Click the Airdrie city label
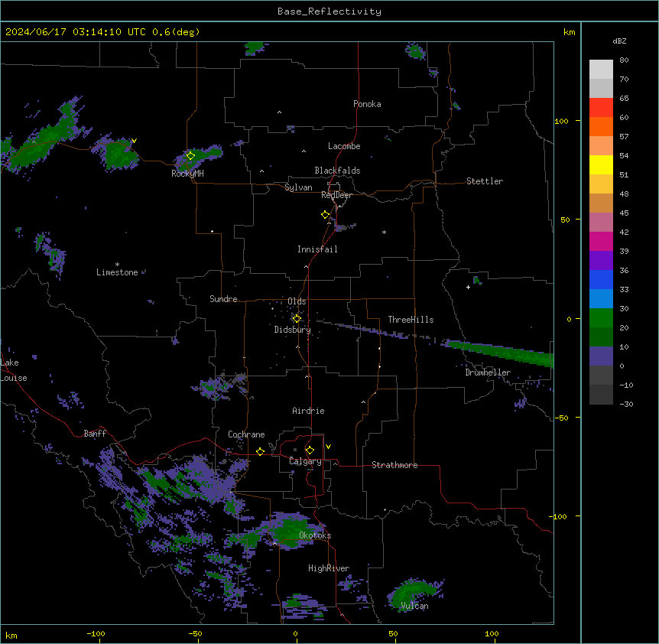The width and height of the screenshot is (659, 644). tap(309, 411)
